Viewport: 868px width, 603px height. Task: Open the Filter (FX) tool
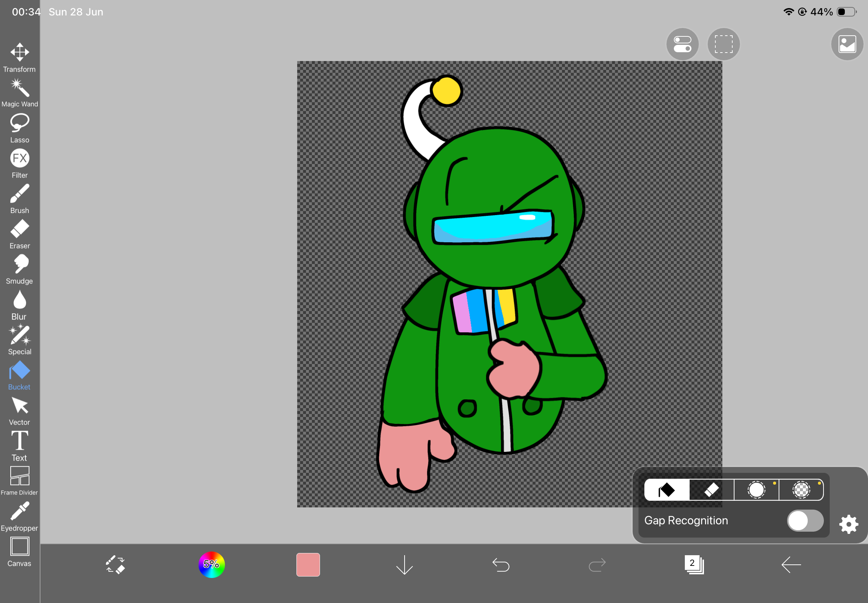point(19,164)
